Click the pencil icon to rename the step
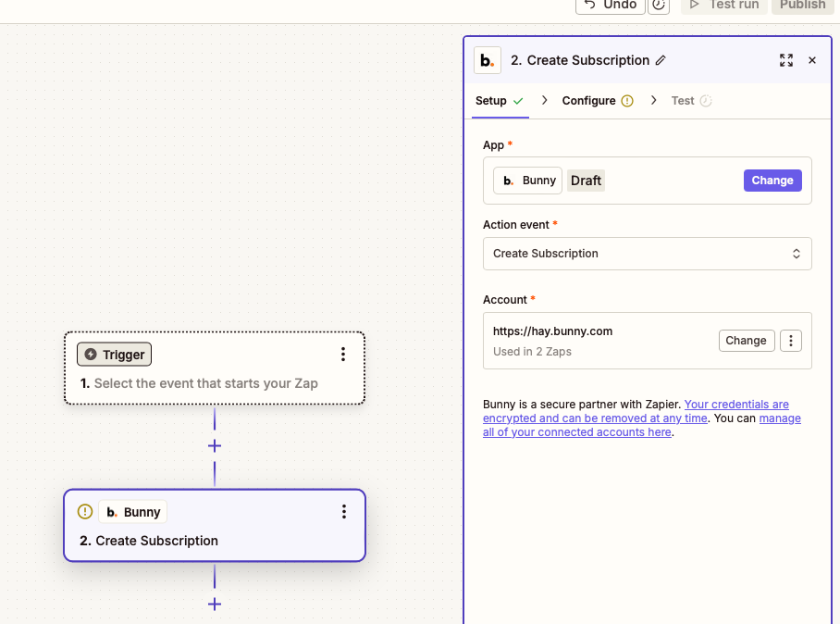The image size is (840, 624). click(x=661, y=59)
